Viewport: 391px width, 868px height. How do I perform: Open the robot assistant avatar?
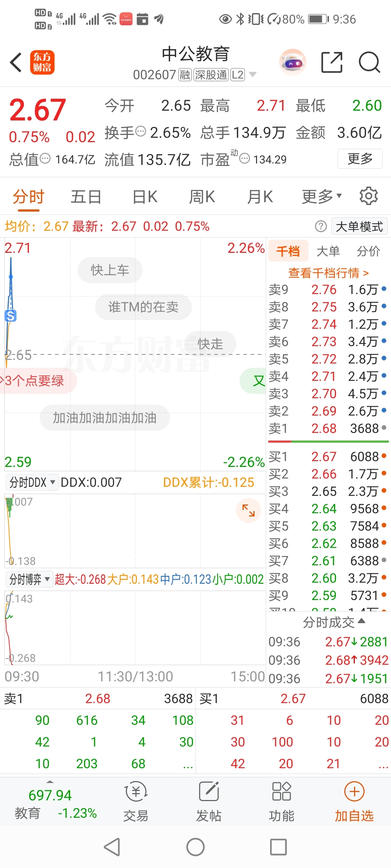tap(293, 62)
